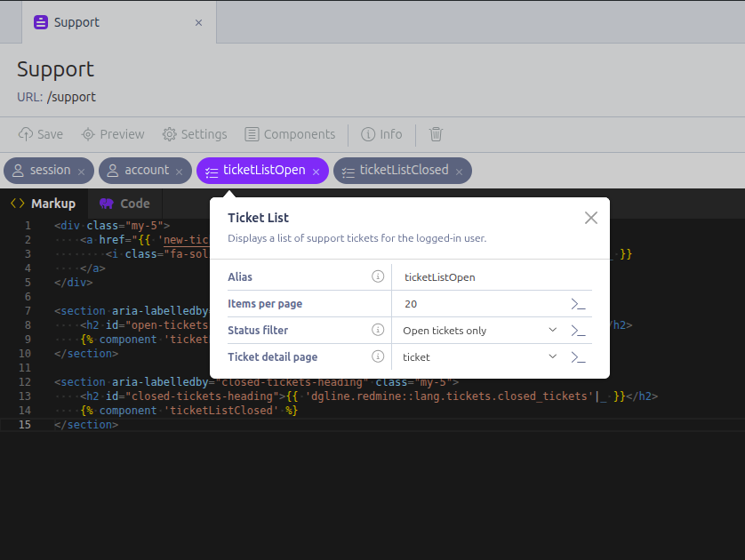Click the Alias info icon
The height and width of the screenshot is (560, 745).
[x=378, y=277]
